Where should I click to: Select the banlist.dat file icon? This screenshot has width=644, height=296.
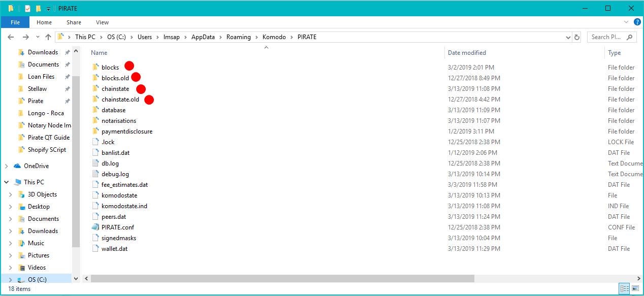click(x=96, y=152)
